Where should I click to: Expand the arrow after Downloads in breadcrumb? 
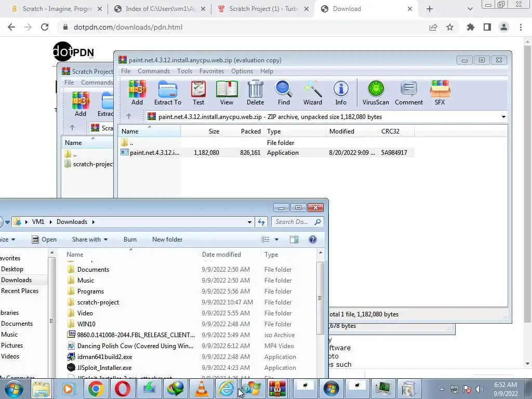pyautogui.click(x=94, y=222)
